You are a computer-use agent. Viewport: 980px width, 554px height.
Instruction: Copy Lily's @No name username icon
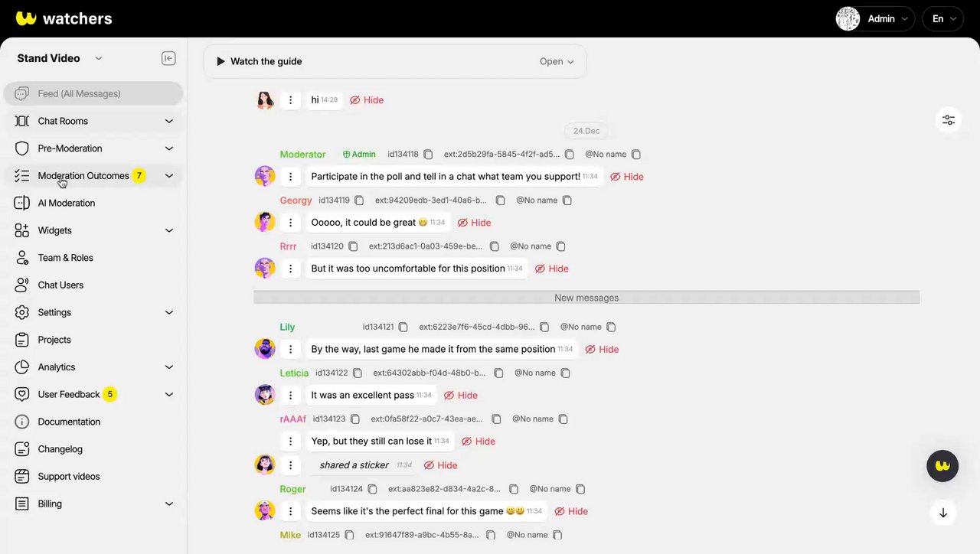coord(611,327)
